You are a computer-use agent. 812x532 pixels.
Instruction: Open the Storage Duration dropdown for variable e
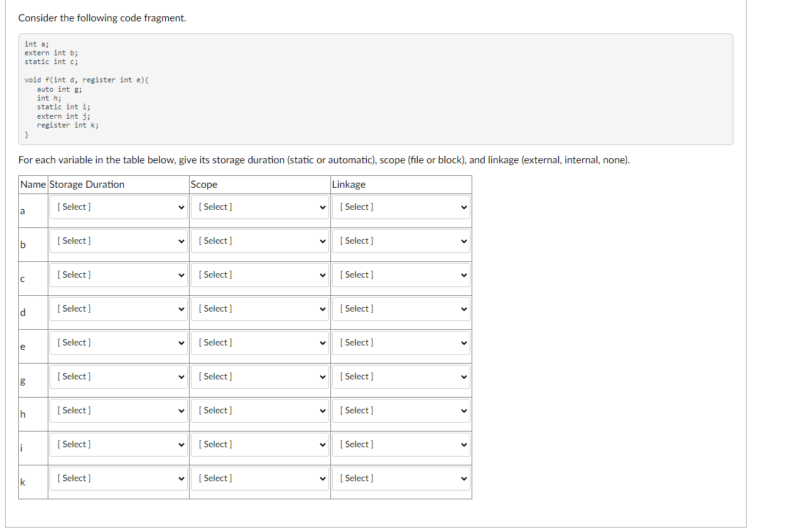[x=118, y=342]
